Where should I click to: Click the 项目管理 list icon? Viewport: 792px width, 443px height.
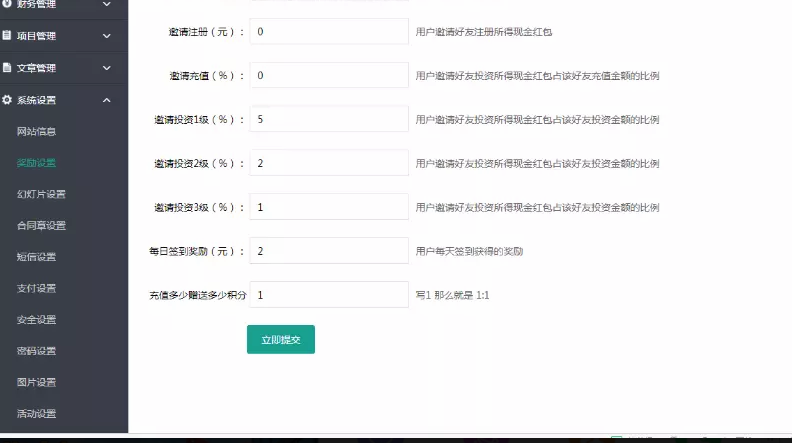(7, 36)
